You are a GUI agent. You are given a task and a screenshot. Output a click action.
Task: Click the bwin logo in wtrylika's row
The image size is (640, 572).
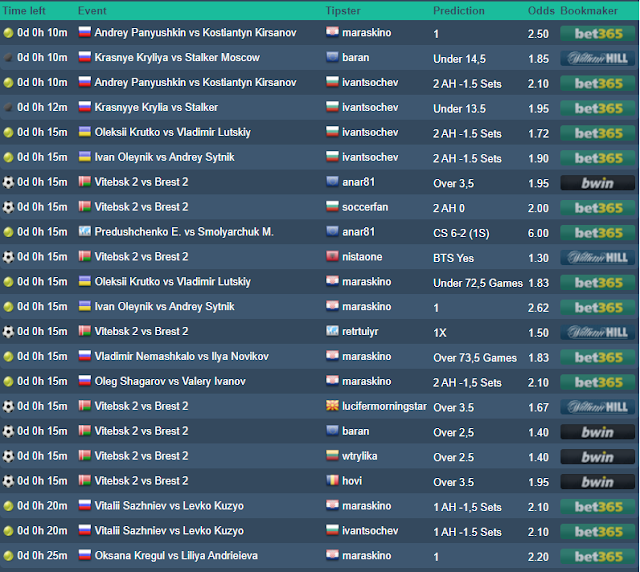coord(598,457)
